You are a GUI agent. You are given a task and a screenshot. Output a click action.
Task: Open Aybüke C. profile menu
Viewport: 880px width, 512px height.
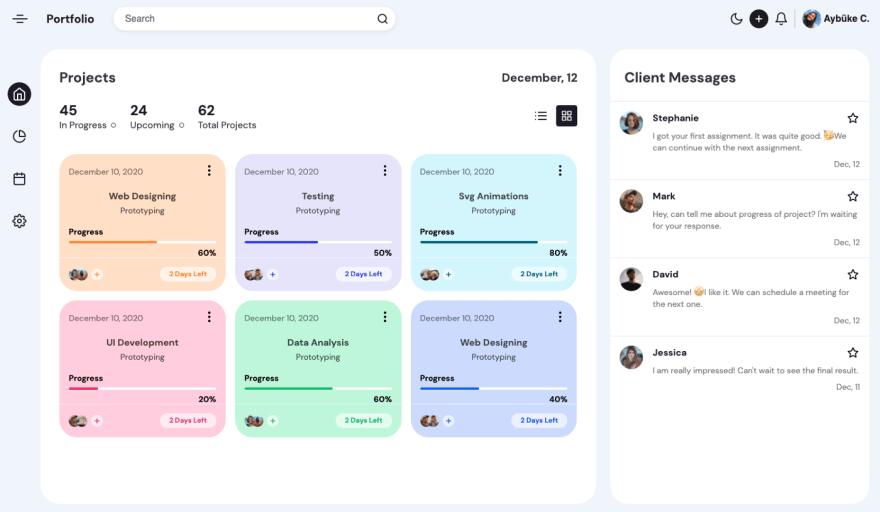tap(836, 19)
